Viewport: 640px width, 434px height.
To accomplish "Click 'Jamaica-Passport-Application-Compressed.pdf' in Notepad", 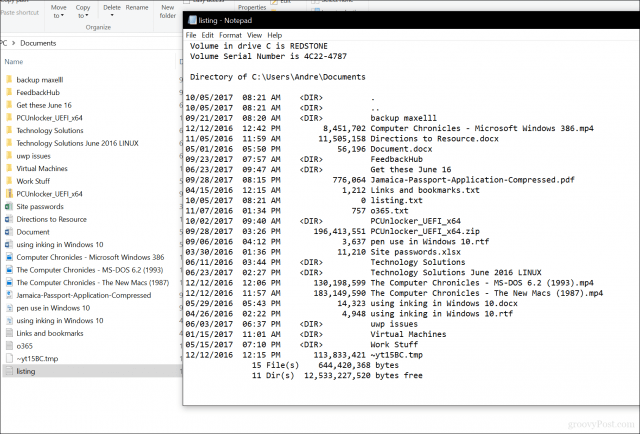I will pyautogui.click(x=472, y=180).
